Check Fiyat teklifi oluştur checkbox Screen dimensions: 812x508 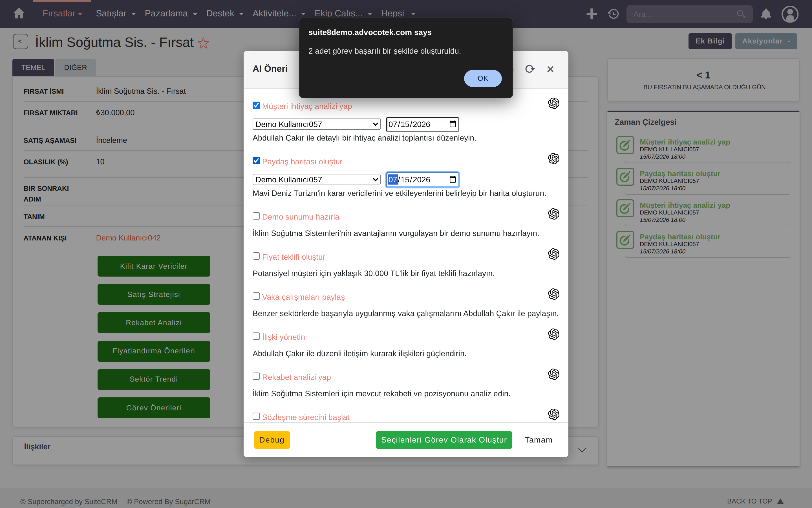[x=256, y=256]
